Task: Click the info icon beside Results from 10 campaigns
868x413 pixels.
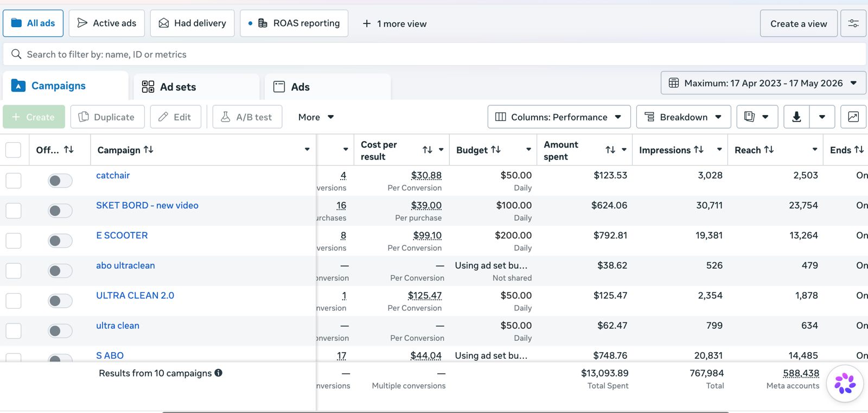Action: click(219, 373)
